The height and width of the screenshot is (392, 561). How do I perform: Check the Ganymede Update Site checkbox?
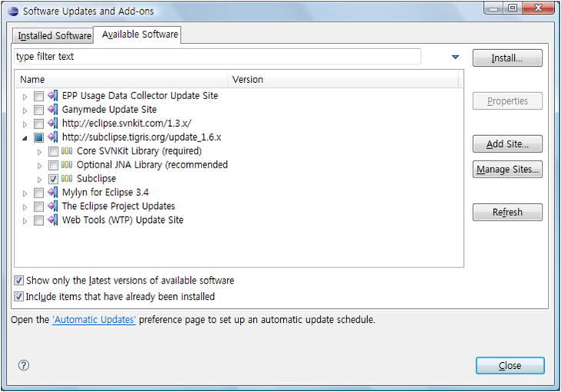pyautogui.click(x=38, y=110)
